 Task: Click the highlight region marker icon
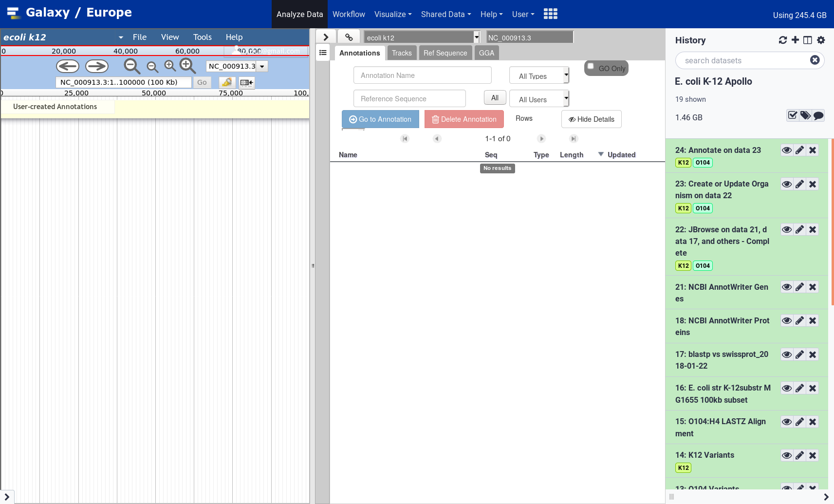click(226, 82)
